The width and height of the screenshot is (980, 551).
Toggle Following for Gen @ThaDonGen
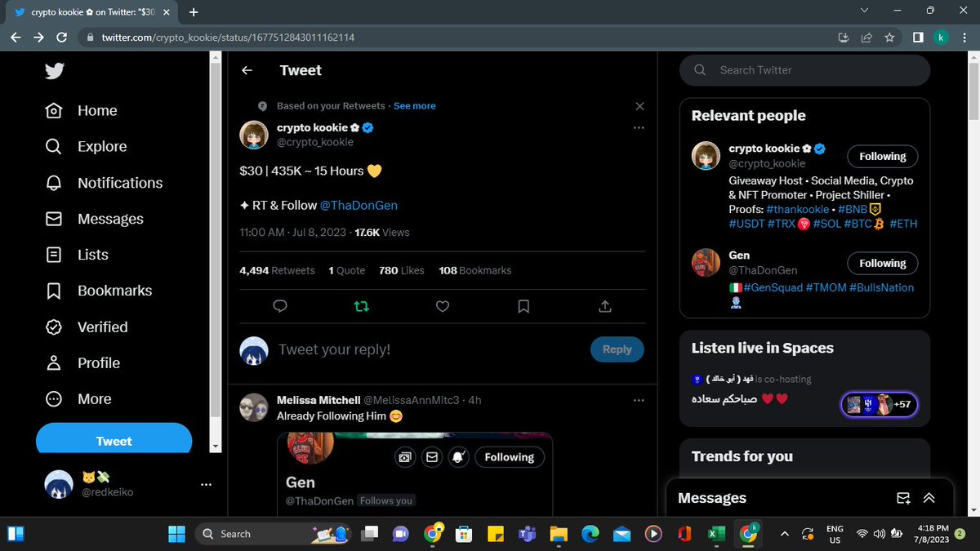pyautogui.click(x=882, y=264)
